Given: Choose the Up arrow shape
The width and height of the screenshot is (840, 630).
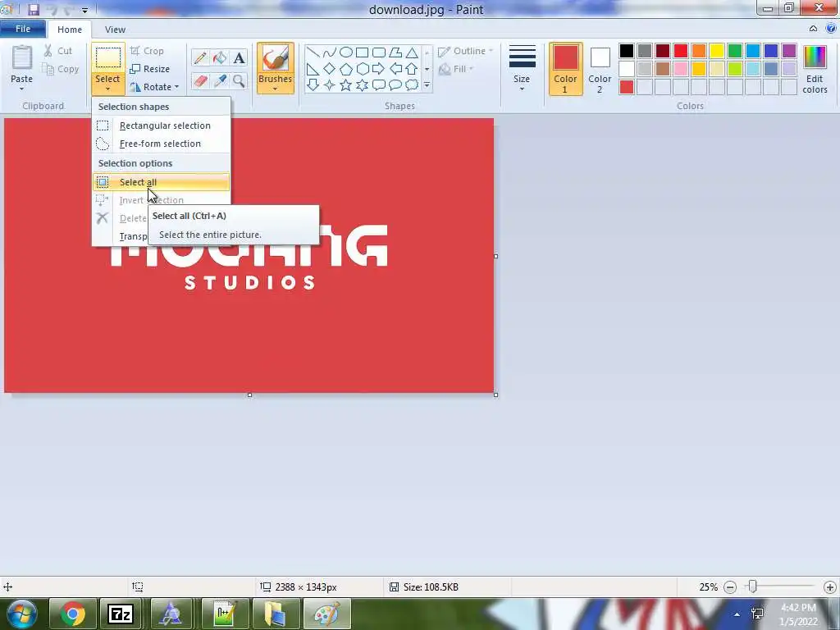Looking at the screenshot, I should [412, 69].
